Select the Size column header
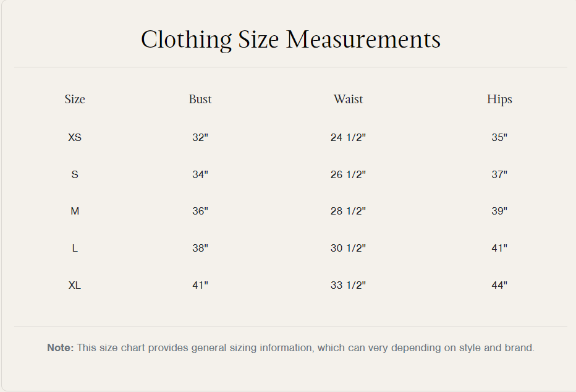Image resolution: width=576 pixels, height=392 pixels. pyautogui.click(x=75, y=100)
